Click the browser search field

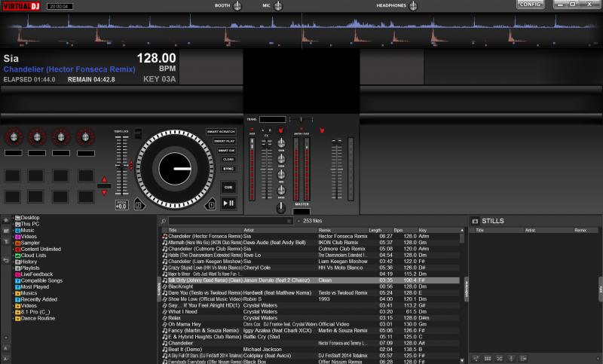pyautogui.click(x=230, y=221)
